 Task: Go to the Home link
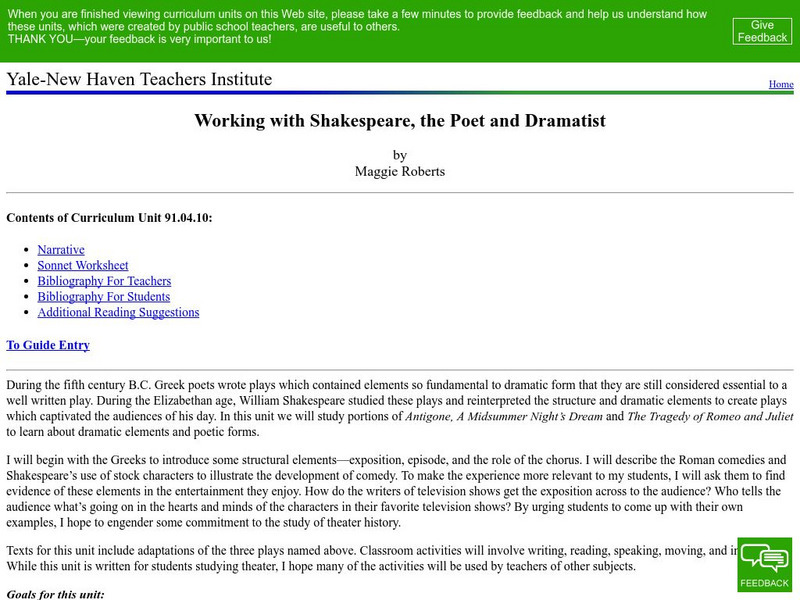(781, 84)
